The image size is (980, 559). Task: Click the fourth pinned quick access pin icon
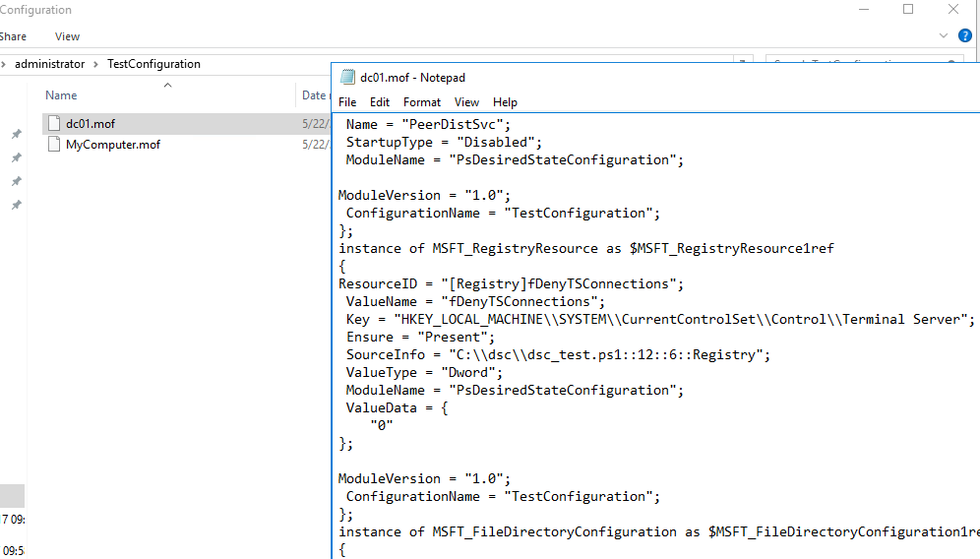[17, 205]
